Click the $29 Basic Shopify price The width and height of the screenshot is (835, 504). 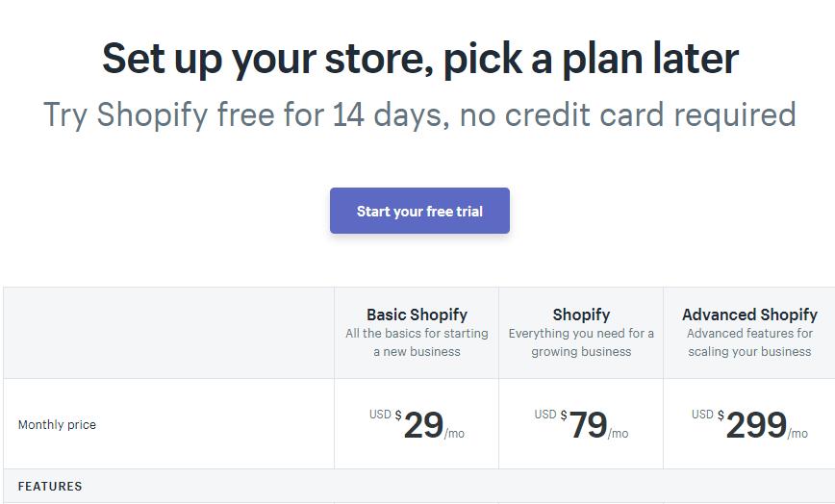pos(423,424)
